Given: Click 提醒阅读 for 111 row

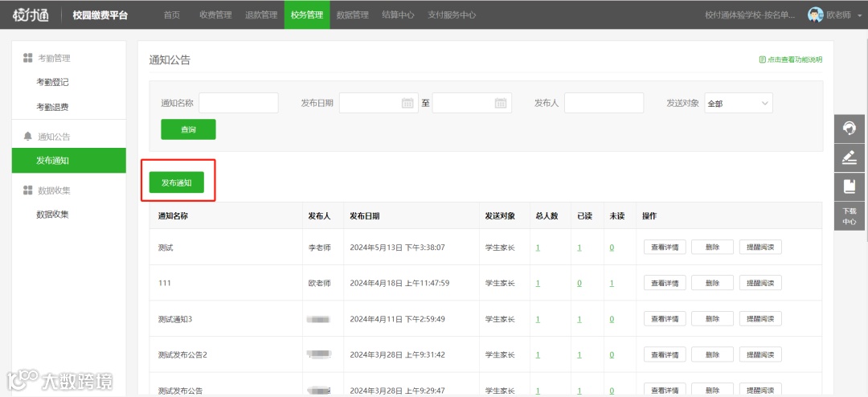Looking at the screenshot, I should (760, 282).
